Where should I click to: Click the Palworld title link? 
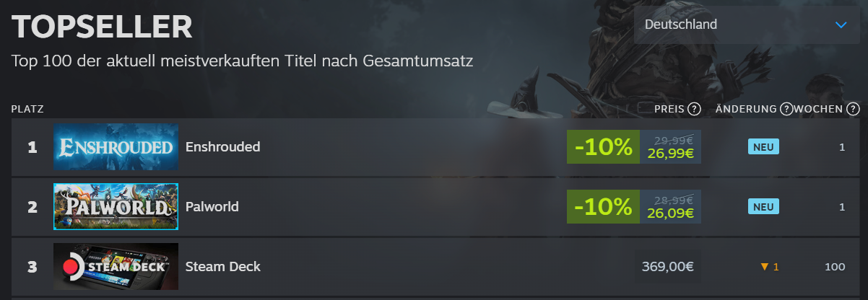[x=212, y=207]
